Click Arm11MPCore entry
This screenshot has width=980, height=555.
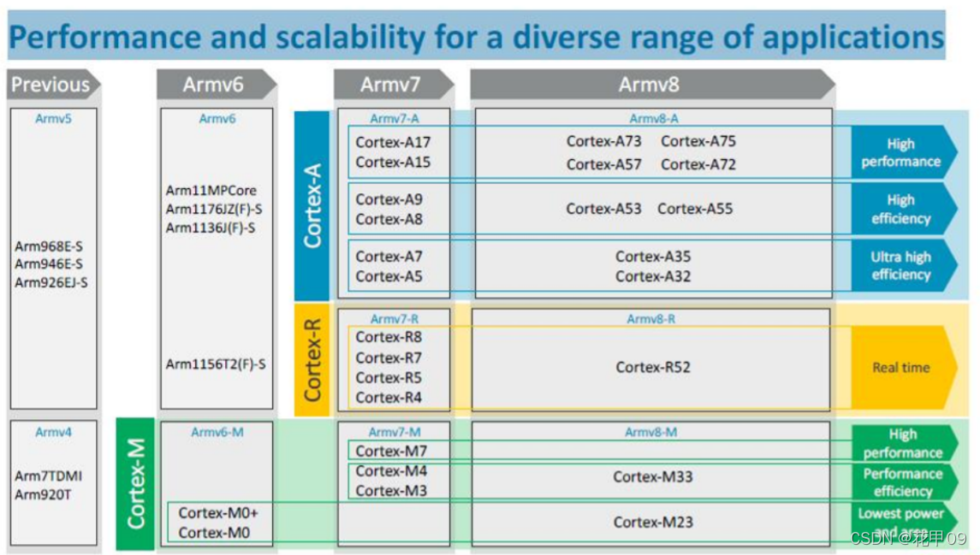pyautogui.click(x=211, y=191)
